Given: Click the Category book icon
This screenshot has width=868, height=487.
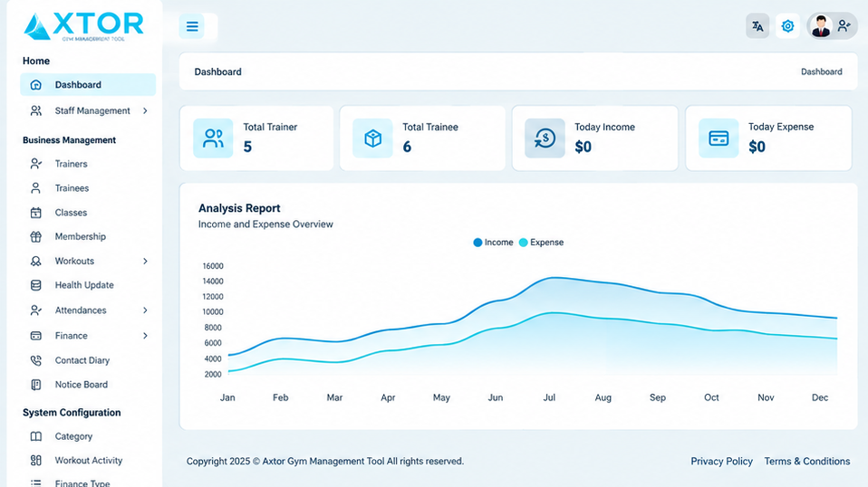Looking at the screenshot, I should pyautogui.click(x=36, y=436).
